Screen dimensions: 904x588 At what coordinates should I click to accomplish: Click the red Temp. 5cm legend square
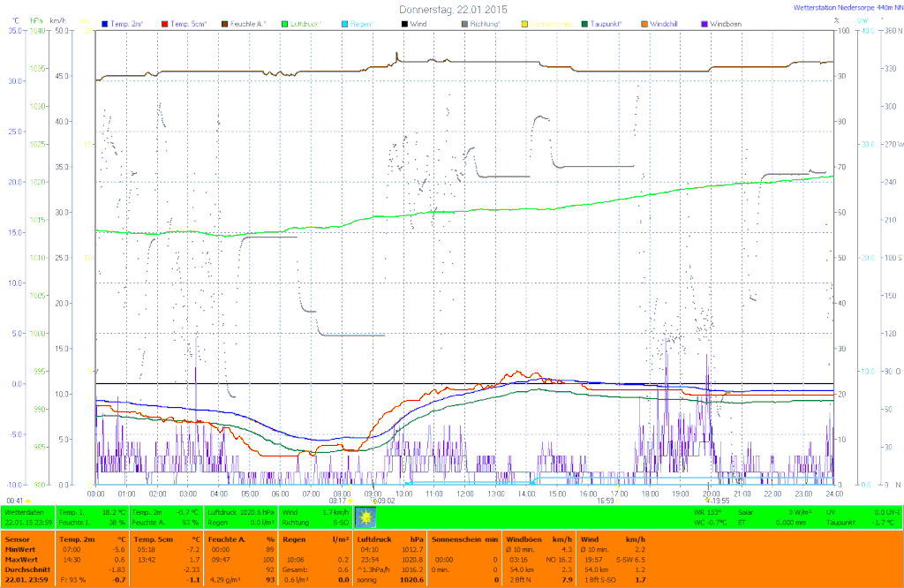(165, 24)
